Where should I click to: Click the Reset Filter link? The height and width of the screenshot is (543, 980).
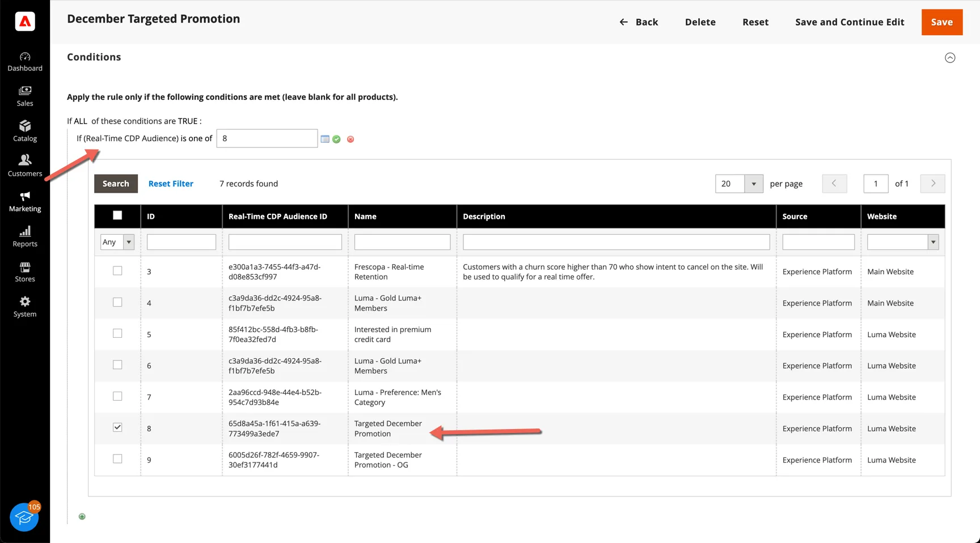pos(171,184)
